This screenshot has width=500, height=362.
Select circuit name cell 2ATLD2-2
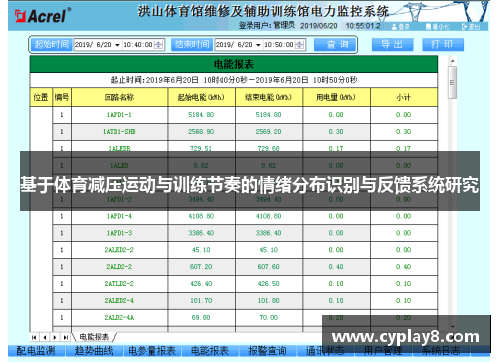pyautogui.click(x=119, y=284)
